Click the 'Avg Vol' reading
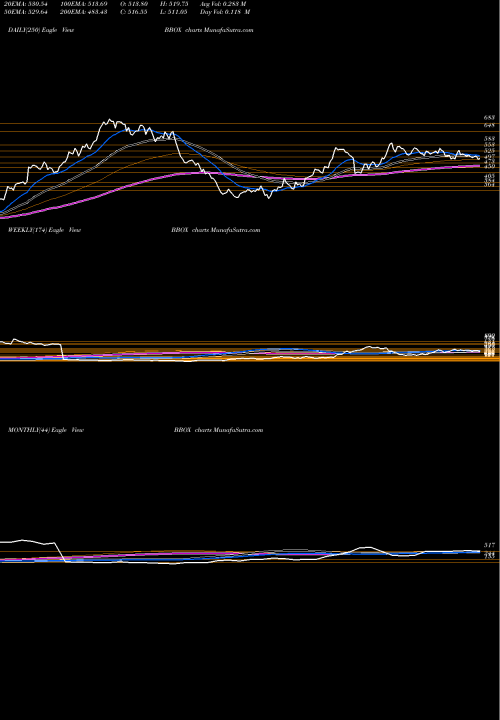Viewport: 500px width, 720px height. pos(223,4)
